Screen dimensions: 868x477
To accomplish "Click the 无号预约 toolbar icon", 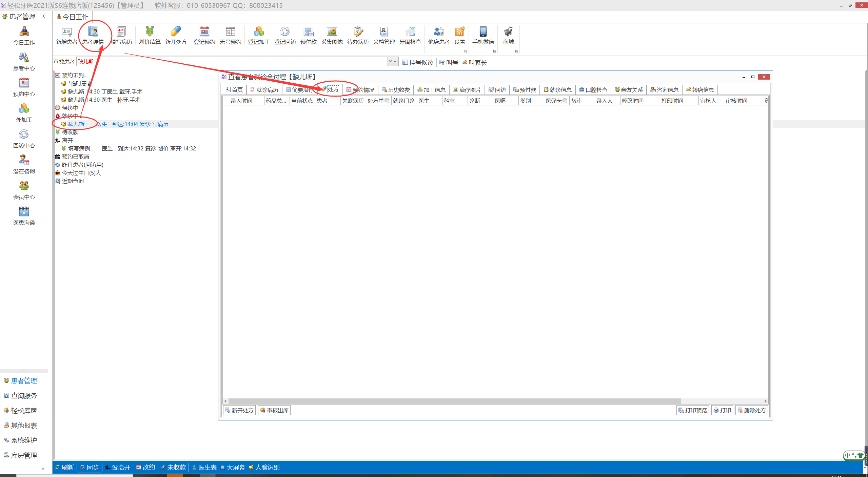I will point(230,36).
